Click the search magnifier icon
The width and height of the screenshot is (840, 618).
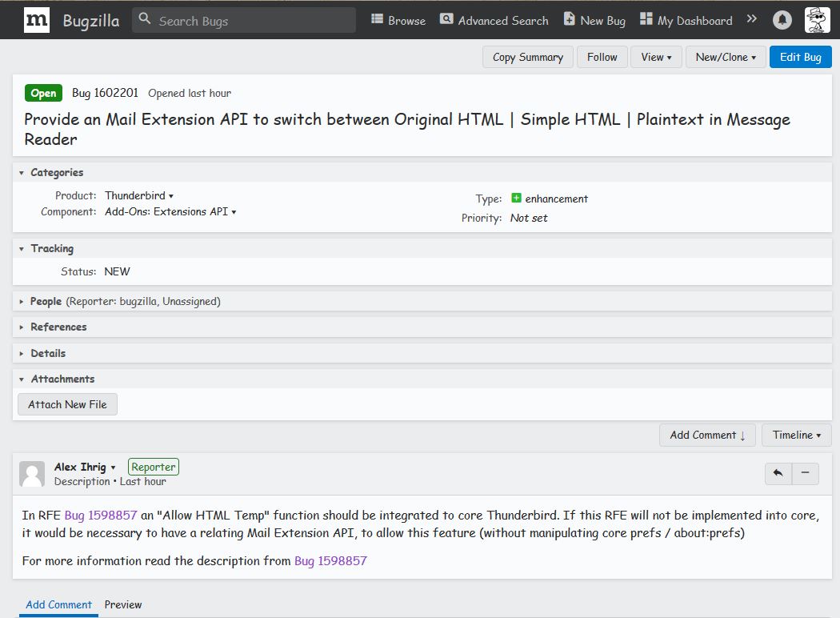[x=144, y=19]
